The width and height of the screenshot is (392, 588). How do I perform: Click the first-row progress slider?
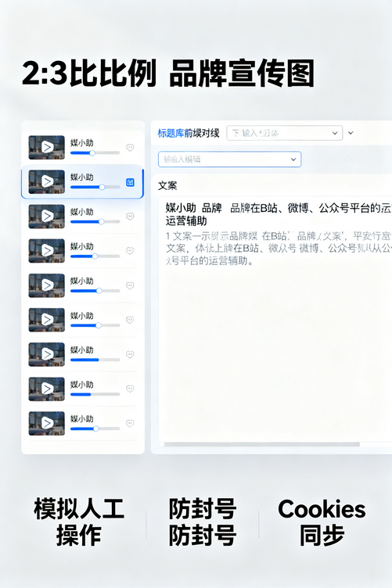point(95,152)
